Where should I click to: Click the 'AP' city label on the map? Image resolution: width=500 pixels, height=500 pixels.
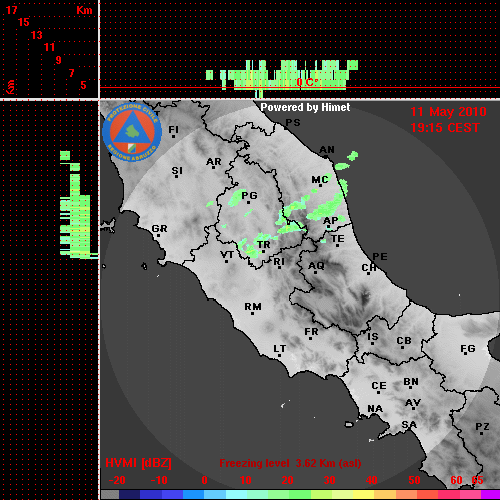[x=330, y=220]
